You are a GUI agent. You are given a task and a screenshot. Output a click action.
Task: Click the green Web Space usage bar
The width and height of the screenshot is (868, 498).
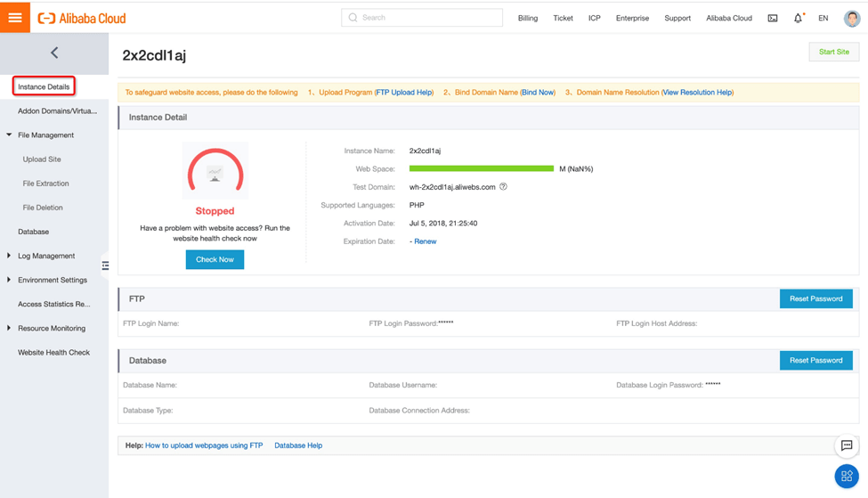(x=481, y=168)
